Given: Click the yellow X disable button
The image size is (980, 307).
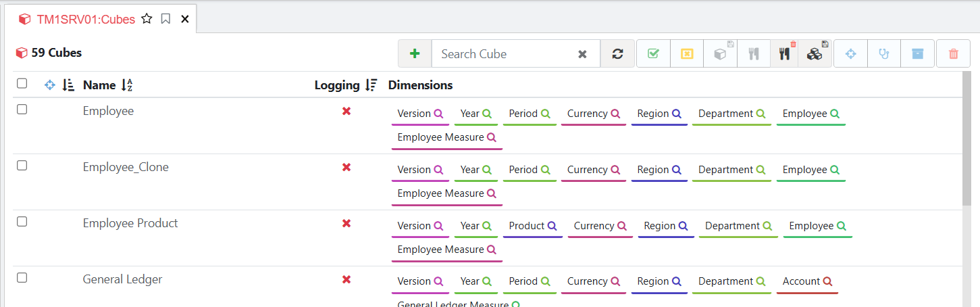Looking at the screenshot, I should click(687, 53).
